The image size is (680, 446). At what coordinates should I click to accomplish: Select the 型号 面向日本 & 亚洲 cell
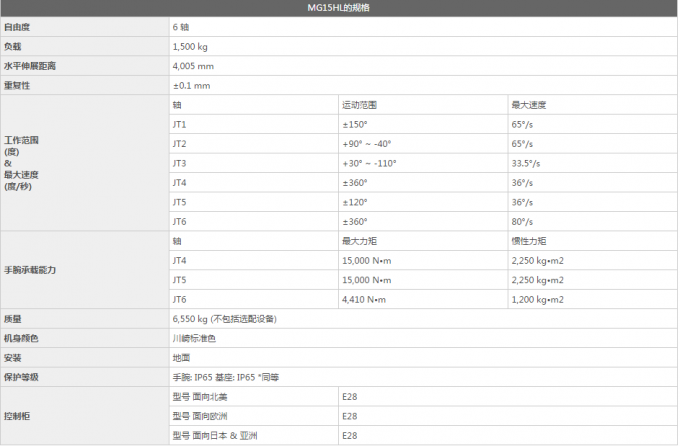click(x=215, y=435)
